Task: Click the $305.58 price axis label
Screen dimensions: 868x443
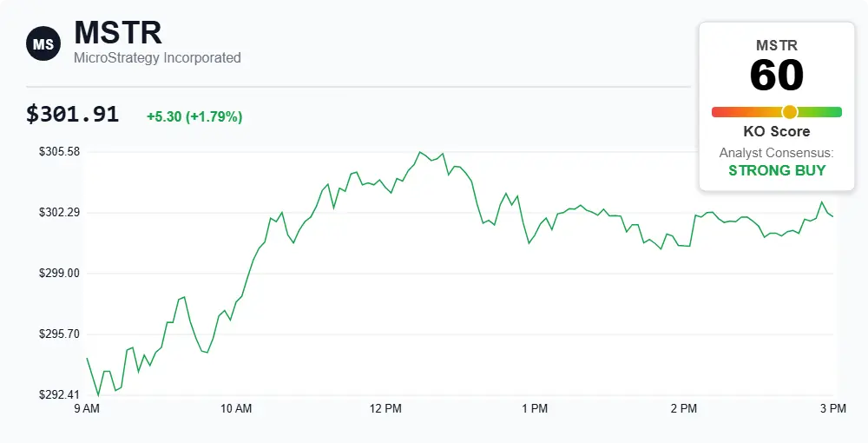Action: point(59,152)
